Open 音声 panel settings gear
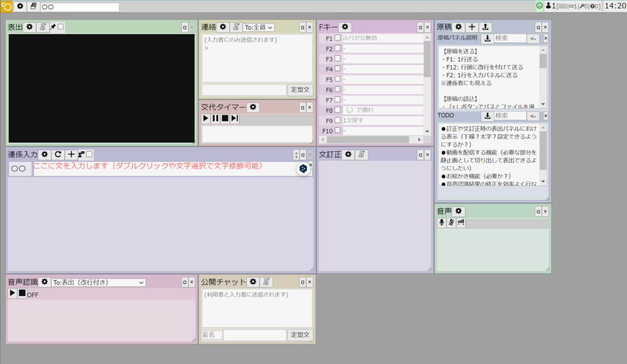 point(458,211)
